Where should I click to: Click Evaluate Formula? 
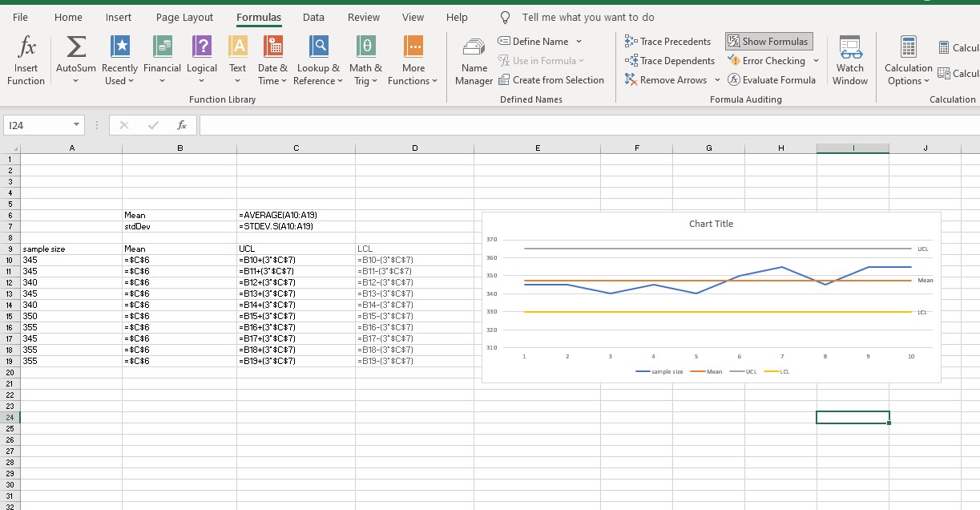click(x=771, y=80)
